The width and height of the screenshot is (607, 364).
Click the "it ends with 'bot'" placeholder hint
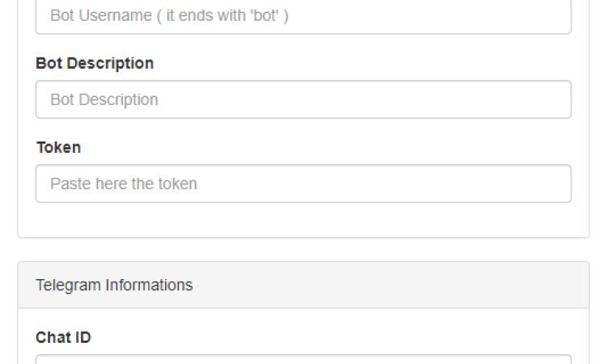(x=227, y=15)
